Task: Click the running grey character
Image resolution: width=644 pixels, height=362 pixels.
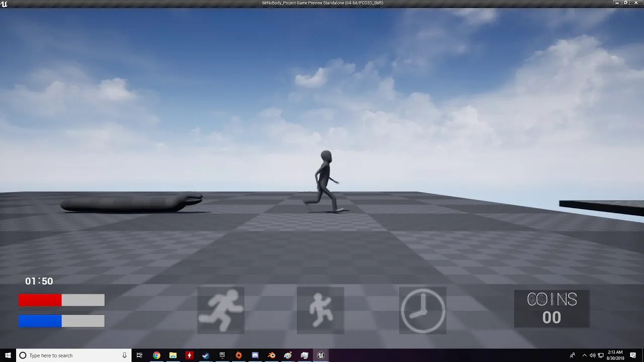Action: (x=325, y=182)
